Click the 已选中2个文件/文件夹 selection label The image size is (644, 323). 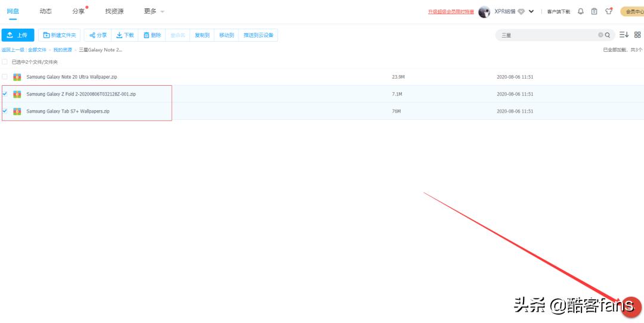35,62
